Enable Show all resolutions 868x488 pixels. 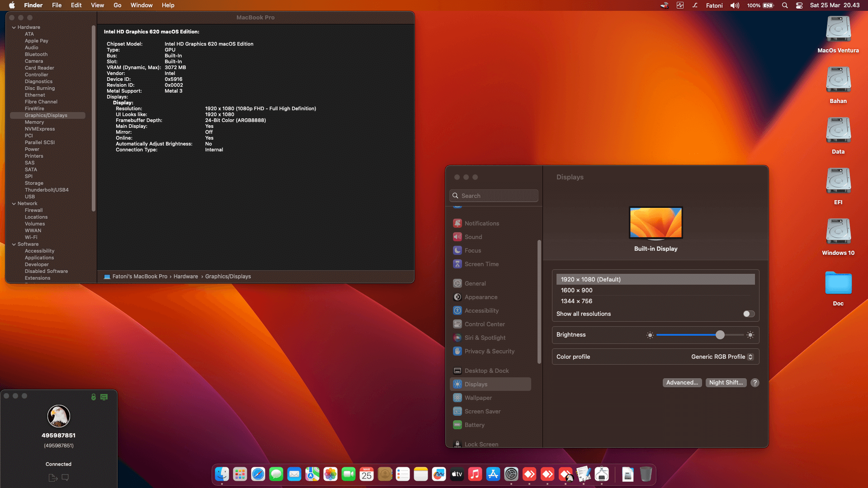(748, 314)
